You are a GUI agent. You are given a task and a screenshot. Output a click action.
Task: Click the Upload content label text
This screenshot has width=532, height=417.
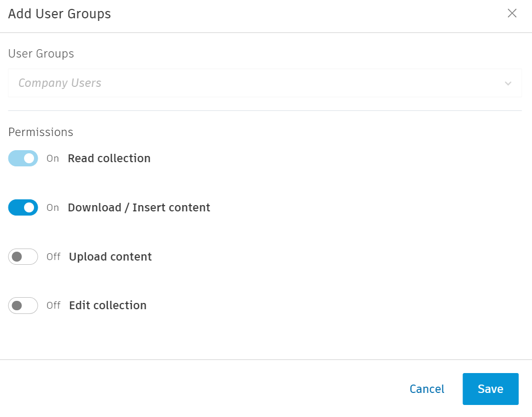click(110, 257)
